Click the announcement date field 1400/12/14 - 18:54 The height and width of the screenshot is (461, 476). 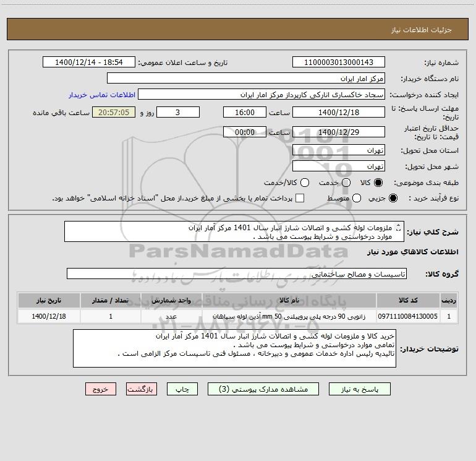tap(89, 62)
